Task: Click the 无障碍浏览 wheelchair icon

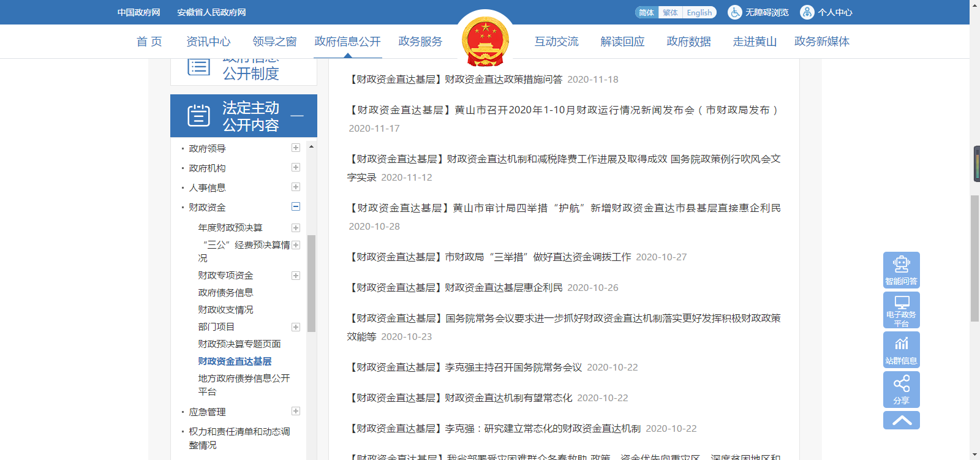Action: click(734, 12)
